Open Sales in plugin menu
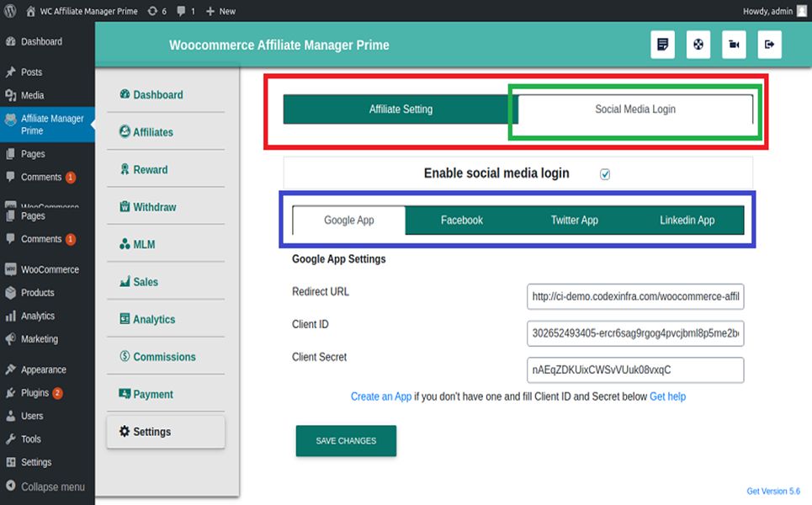The height and width of the screenshot is (505, 812). pyautogui.click(x=139, y=282)
